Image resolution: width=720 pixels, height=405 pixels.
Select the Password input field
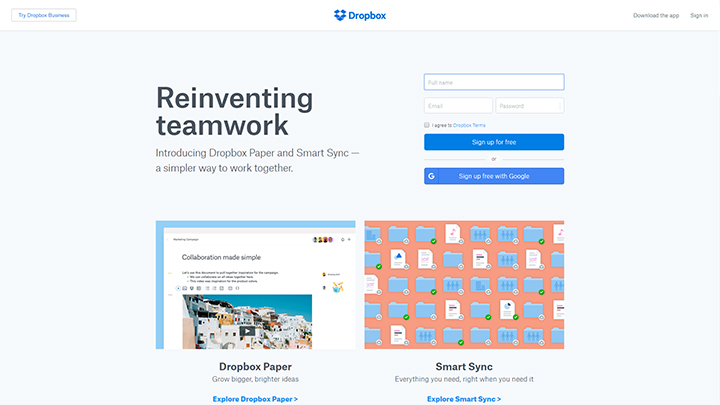[x=529, y=105]
